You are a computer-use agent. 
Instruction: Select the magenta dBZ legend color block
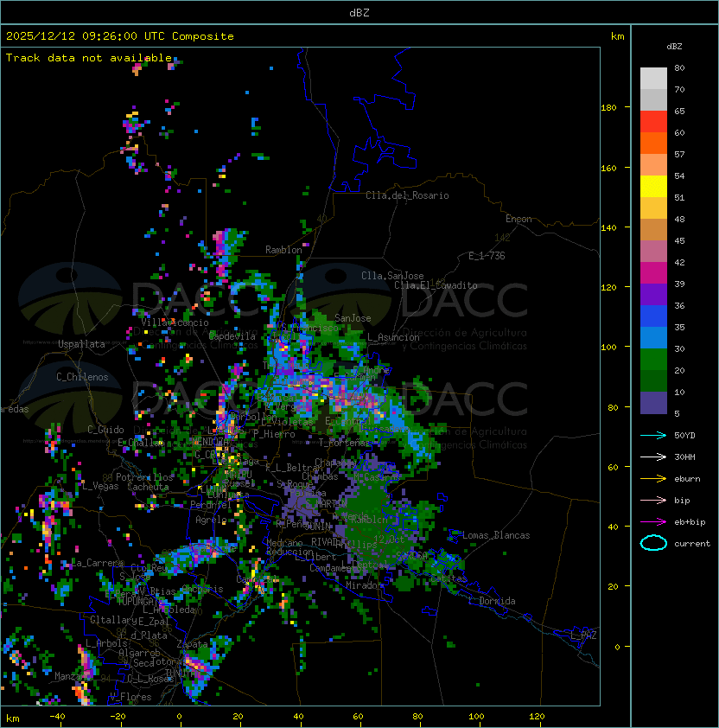pos(653,273)
